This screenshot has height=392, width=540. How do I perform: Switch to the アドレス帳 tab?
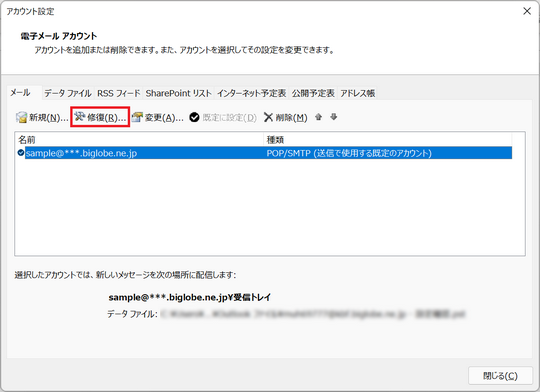coord(357,93)
